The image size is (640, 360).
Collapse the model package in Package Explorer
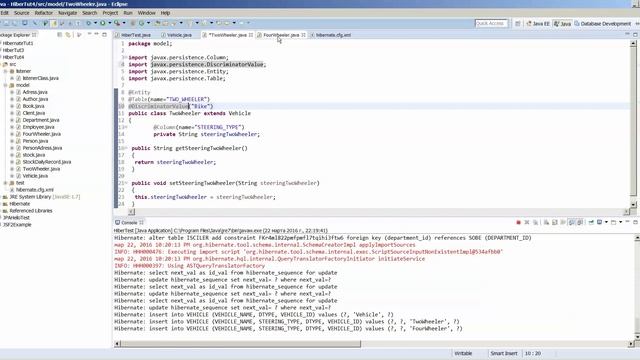[6, 85]
